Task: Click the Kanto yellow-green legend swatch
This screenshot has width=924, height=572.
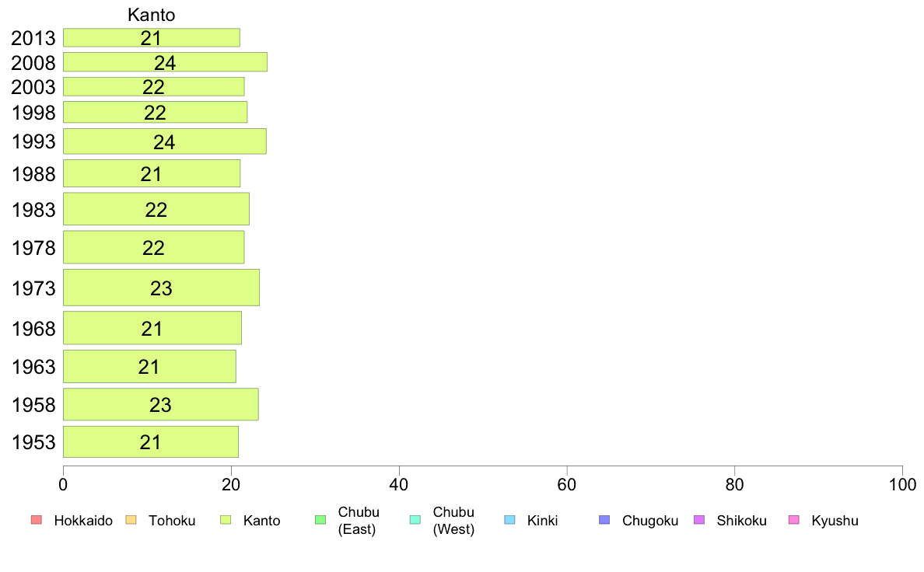Action: (226, 520)
